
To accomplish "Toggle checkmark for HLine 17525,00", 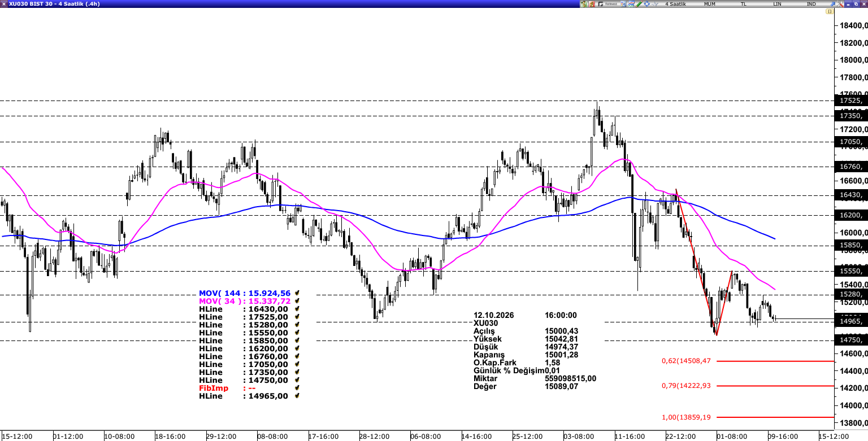I will pyautogui.click(x=297, y=317).
